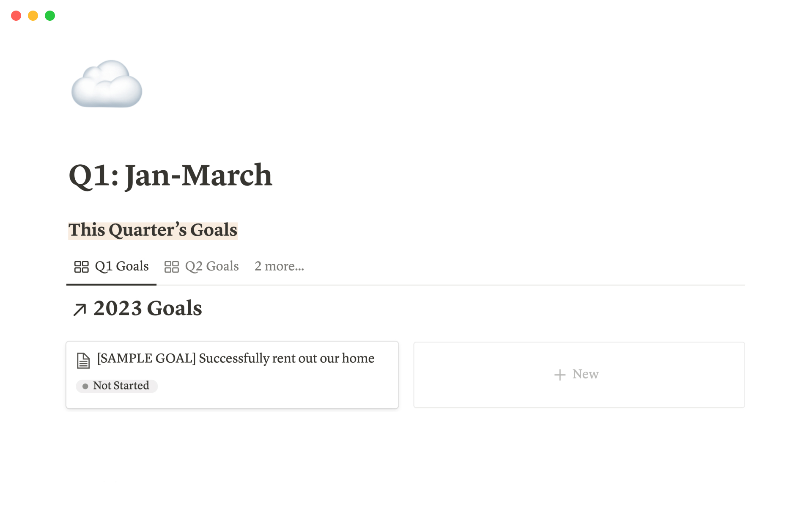
Task: Click the gray status dot in the Not Started tag
Action: click(85, 386)
